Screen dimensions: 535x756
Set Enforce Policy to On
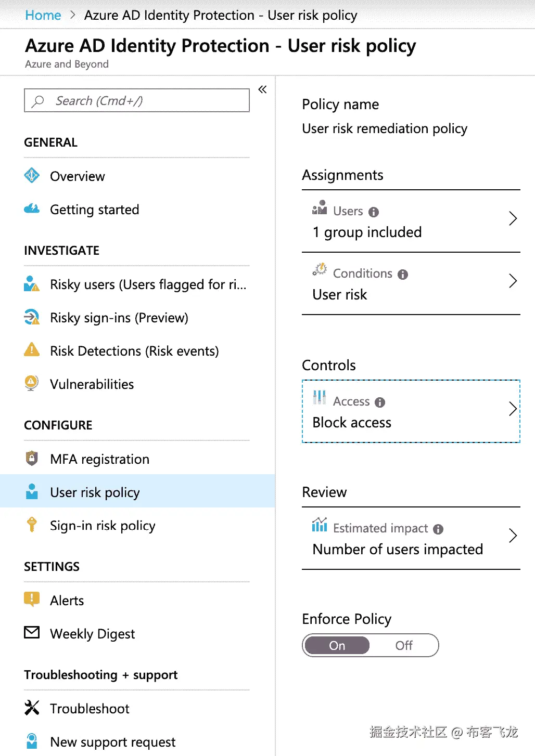click(x=337, y=646)
